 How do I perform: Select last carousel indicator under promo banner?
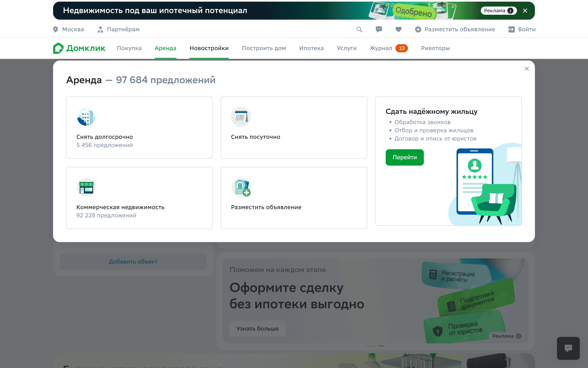point(381,346)
